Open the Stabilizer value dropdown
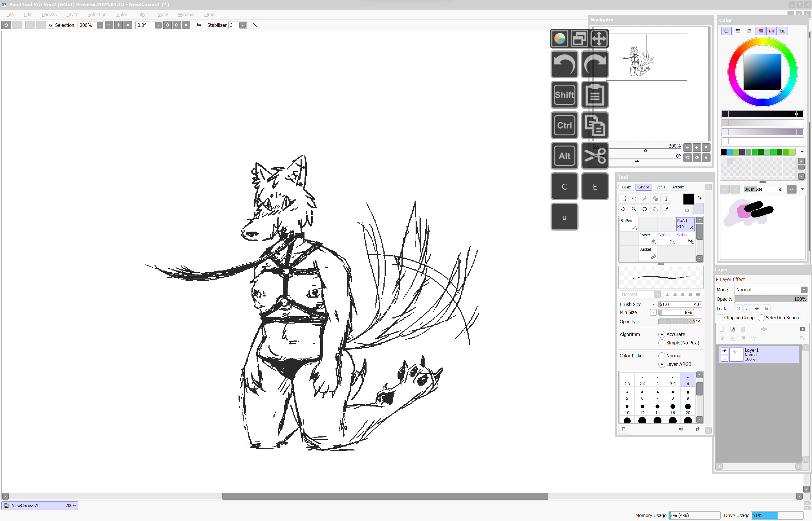The height and width of the screenshot is (521, 812). click(242, 25)
